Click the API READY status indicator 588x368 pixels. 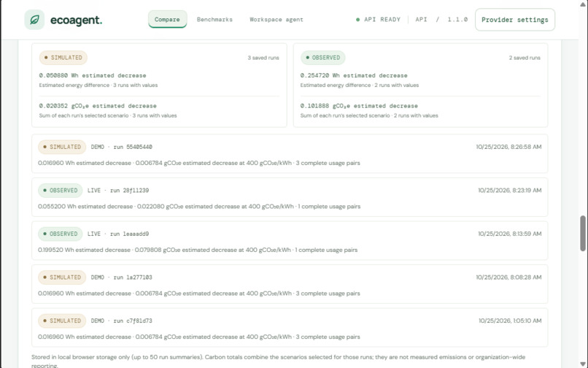click(x=378, y=20)
